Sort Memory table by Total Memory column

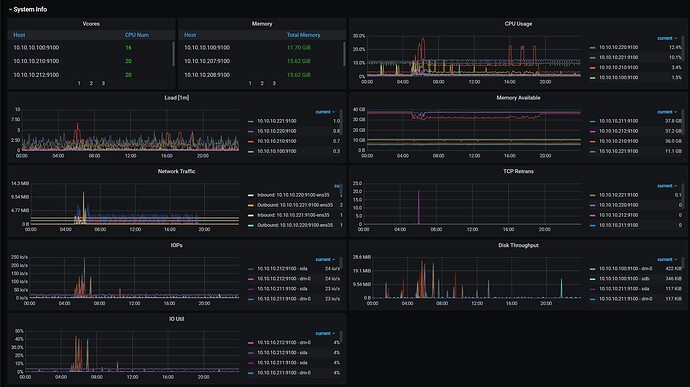point(304,35)
